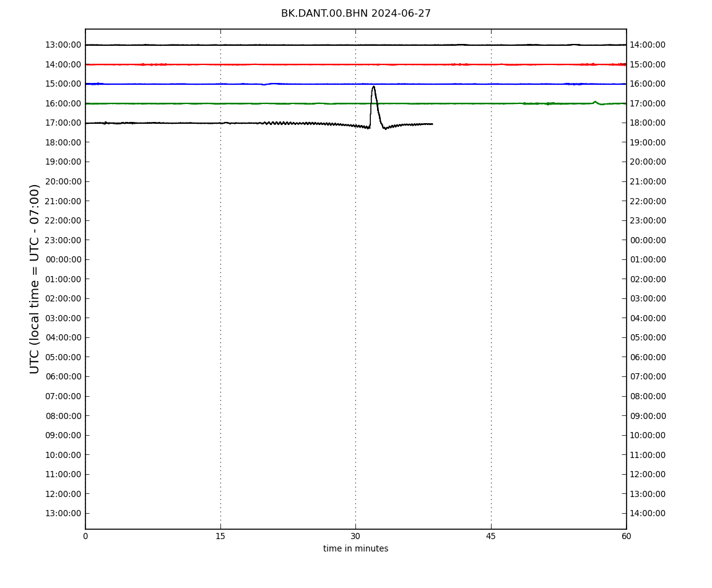The height and width of the screenshot is (588, 712).
Task: Click right-axis label 01:00:00
Action: click(648, 260)
